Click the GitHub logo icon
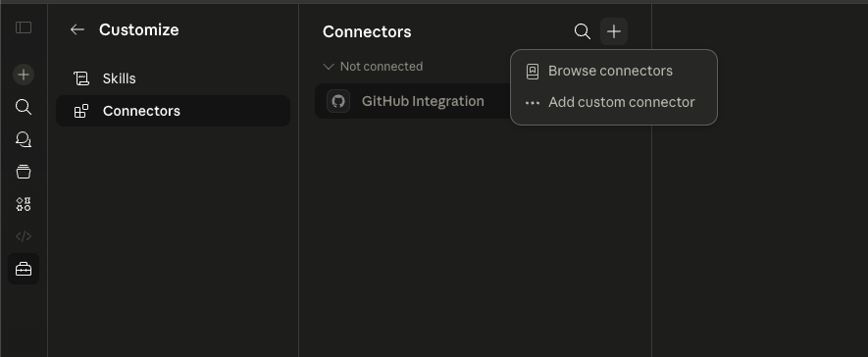Image resolution: width=868 pixels, height=357 pixels. [x=338, y=101]
